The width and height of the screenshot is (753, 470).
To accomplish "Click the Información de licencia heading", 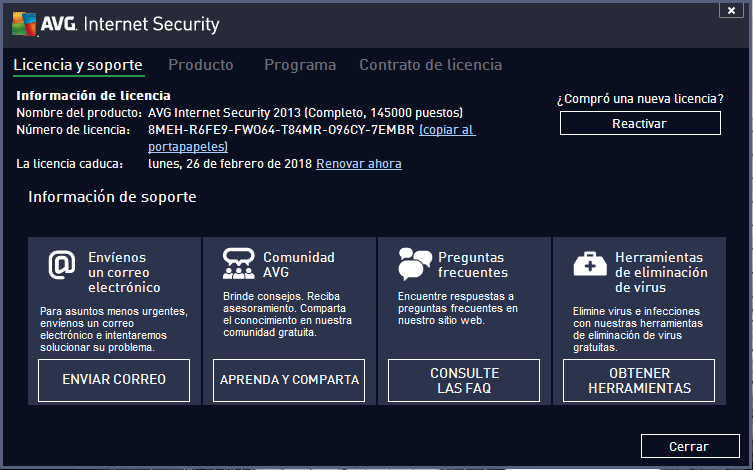I will coord(93,96).
